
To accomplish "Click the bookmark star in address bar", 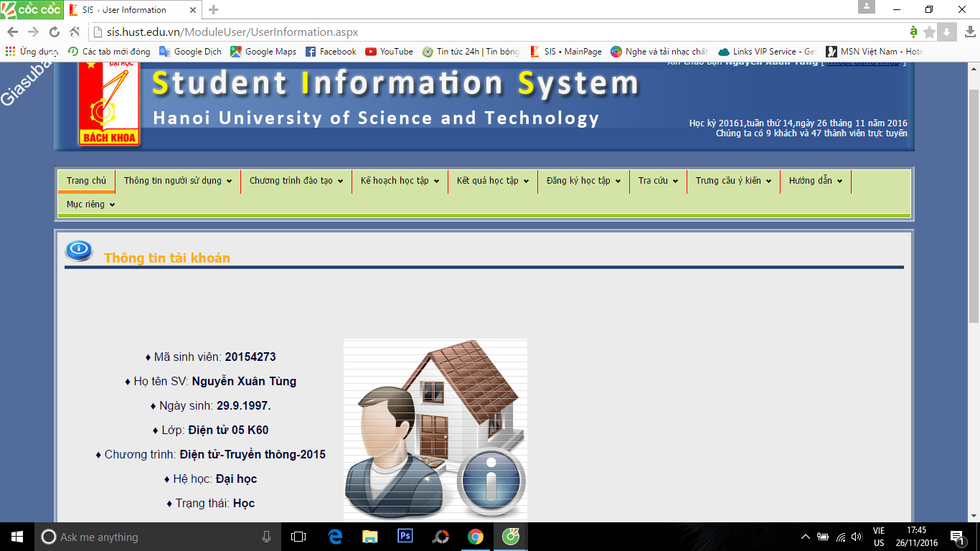I will pyautogui.click(x=929, y=32).
